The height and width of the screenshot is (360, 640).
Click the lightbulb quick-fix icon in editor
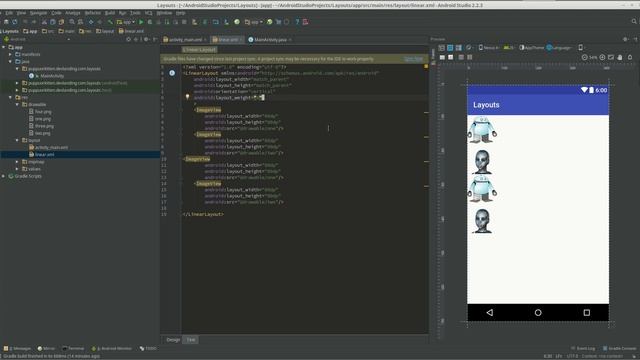187,97
